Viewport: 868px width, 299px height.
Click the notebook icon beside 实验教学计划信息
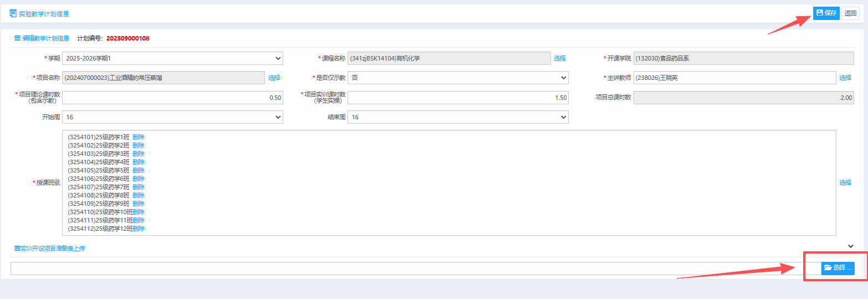pos(13,13)
